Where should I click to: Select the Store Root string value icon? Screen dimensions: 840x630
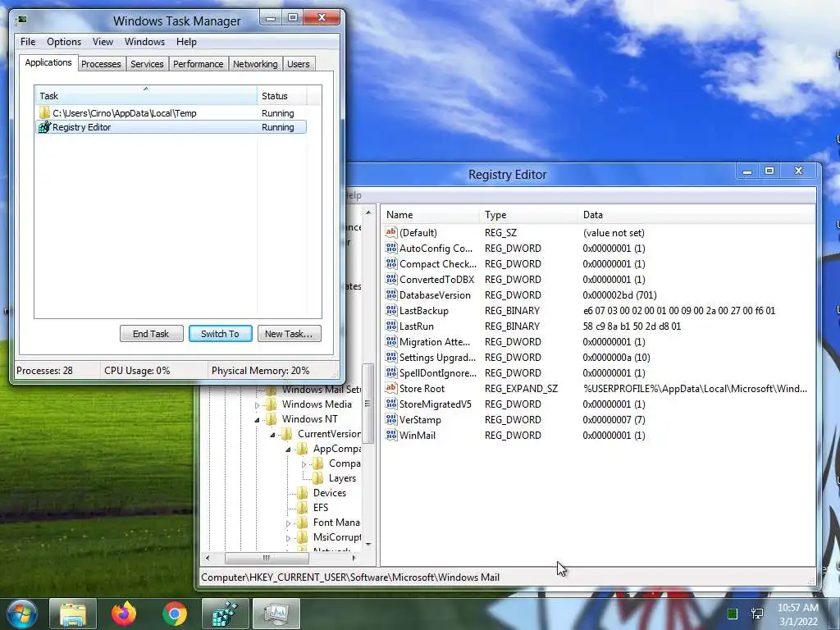pyautogui.click(x=391, y=388)
